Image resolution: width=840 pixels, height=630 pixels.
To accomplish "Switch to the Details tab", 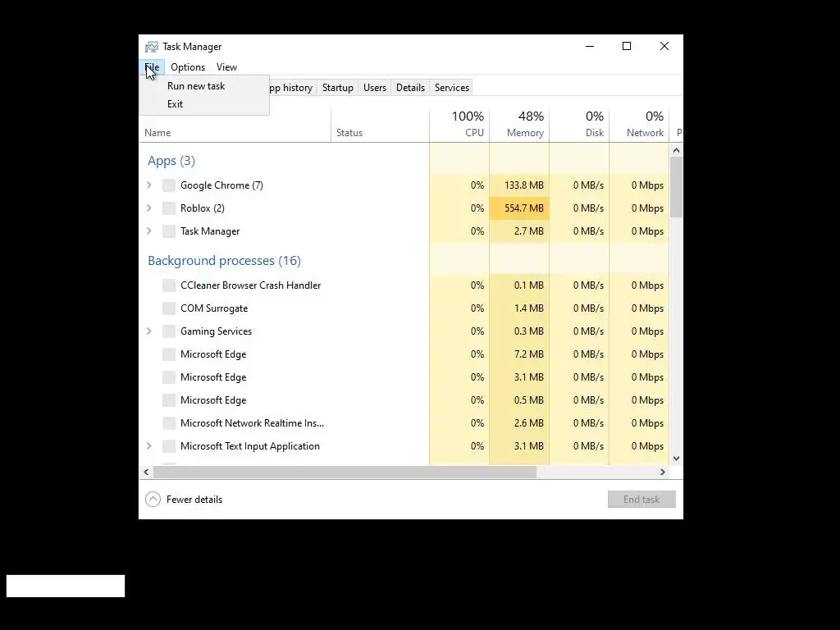I will tap(410, 88).
